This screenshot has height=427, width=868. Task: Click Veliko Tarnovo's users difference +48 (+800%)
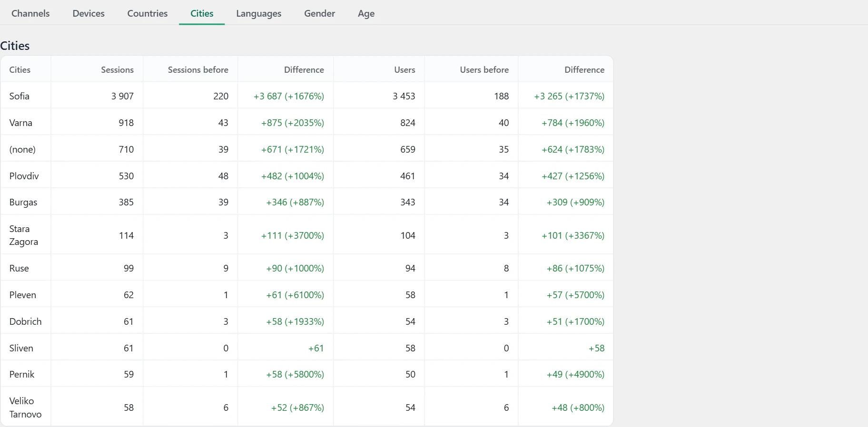(x=578, y=408)
